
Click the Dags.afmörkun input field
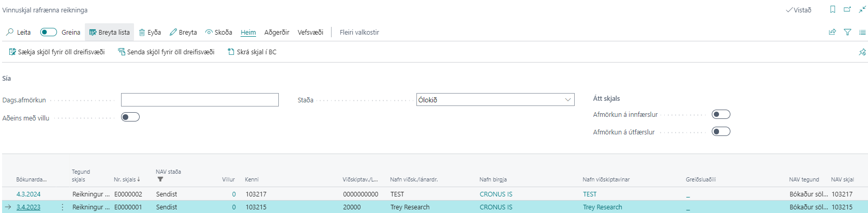click(200, 100)
